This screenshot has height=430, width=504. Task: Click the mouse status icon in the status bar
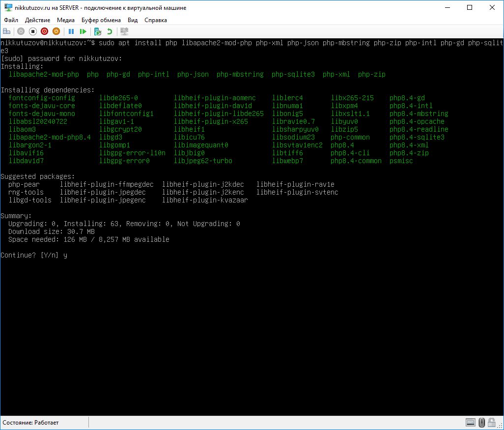pos(482,423)
